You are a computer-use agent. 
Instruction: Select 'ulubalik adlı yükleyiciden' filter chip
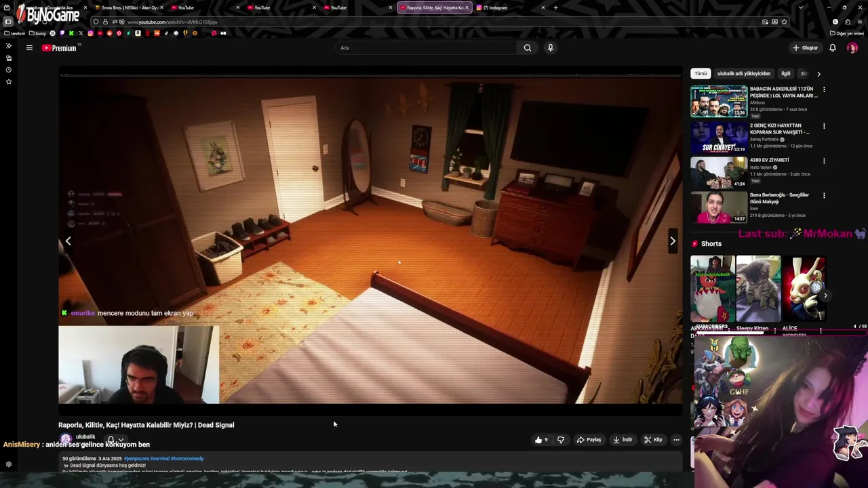(744, 73)
